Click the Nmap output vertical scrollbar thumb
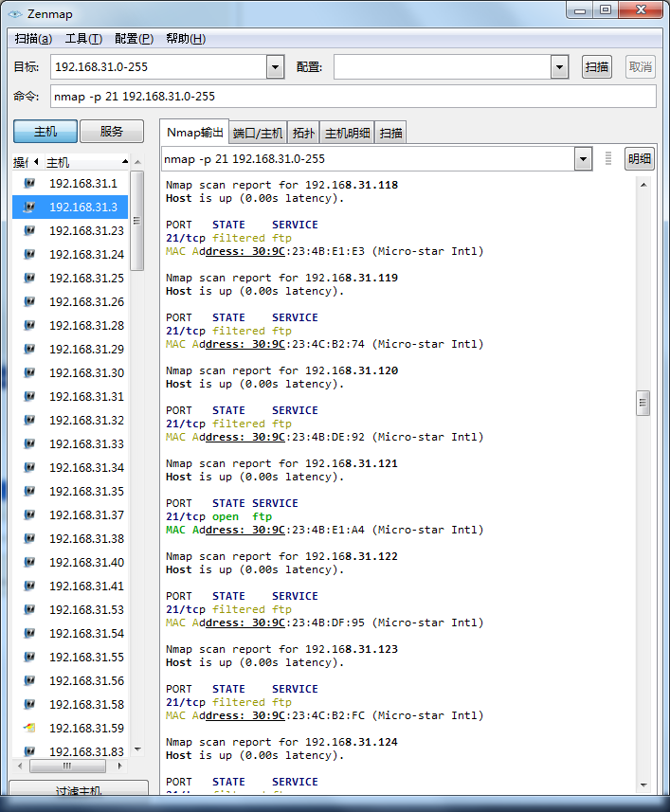This screenshot has width=670, height=812. (x=643, y=403)
